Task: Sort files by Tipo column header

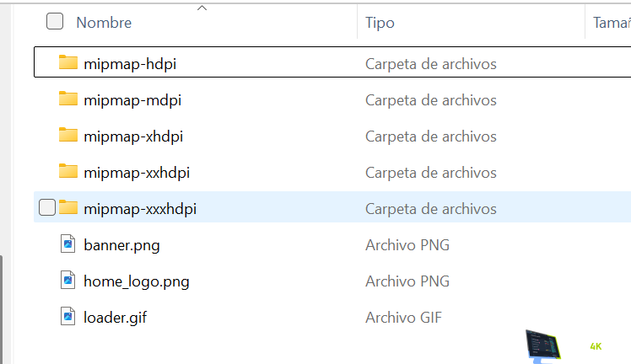Action: point(380,23)
